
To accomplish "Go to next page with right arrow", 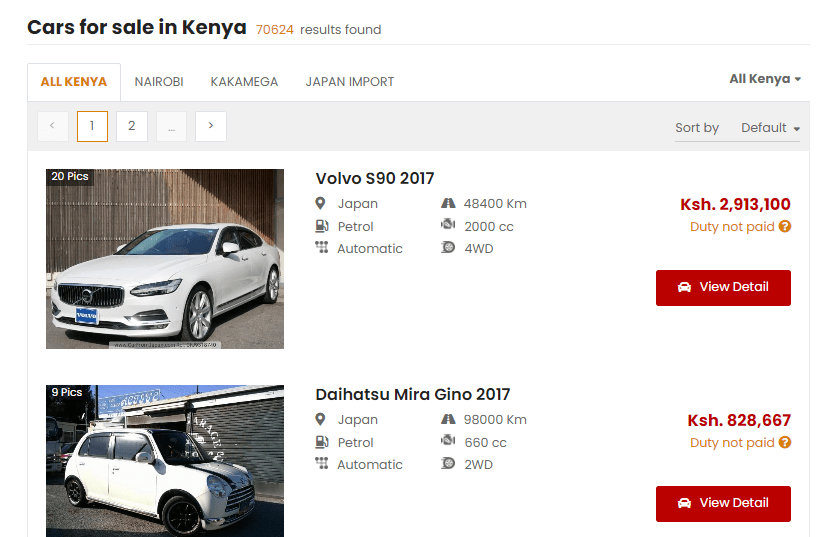I will click(210, 126).
